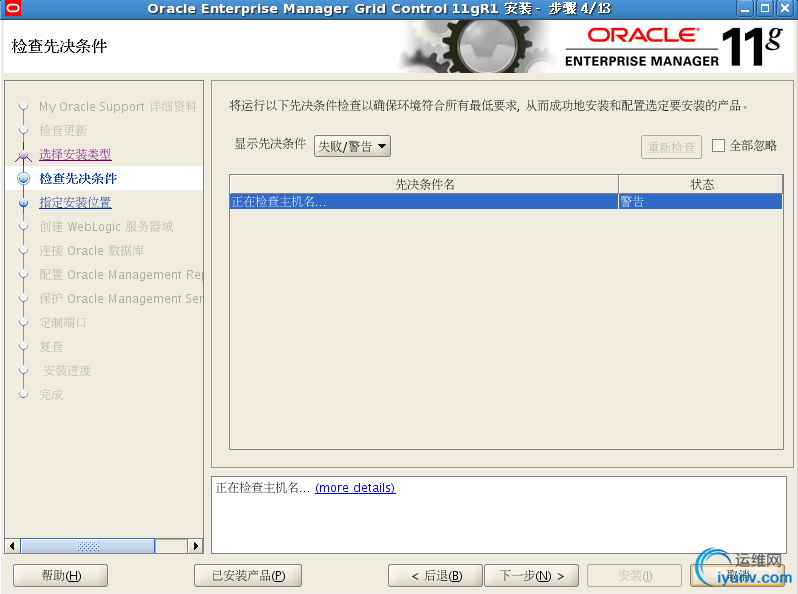Click the 状态 column header
The width and height of the screenshot is (798, 594).
coord(701,184)
